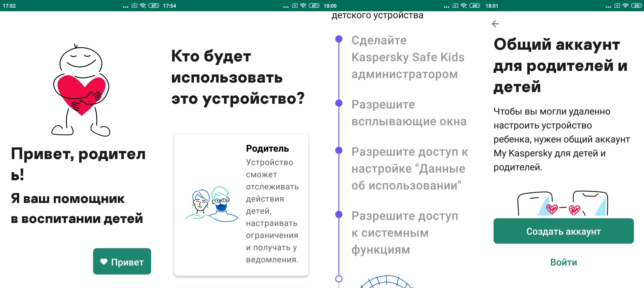Tap the green Привет button
Screen dimensions: 644x288
[x=122, y=261]
